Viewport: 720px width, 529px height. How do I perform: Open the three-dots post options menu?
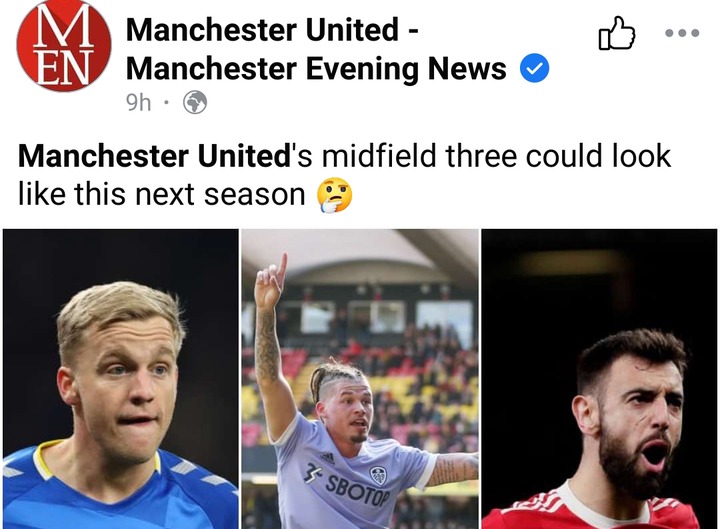click(682, 33)
